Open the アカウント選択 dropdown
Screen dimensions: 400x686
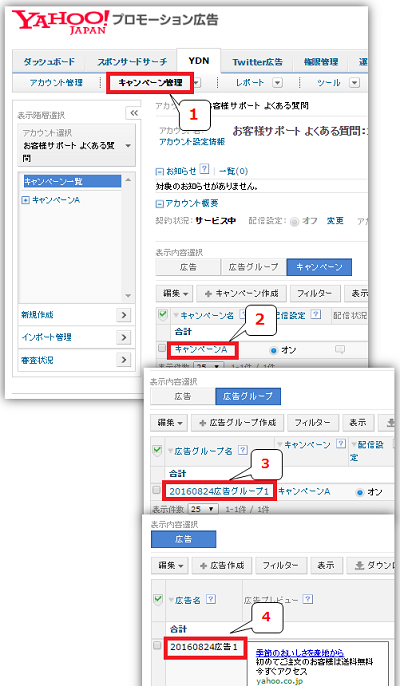pyautogui.click(x=77, y=145)
